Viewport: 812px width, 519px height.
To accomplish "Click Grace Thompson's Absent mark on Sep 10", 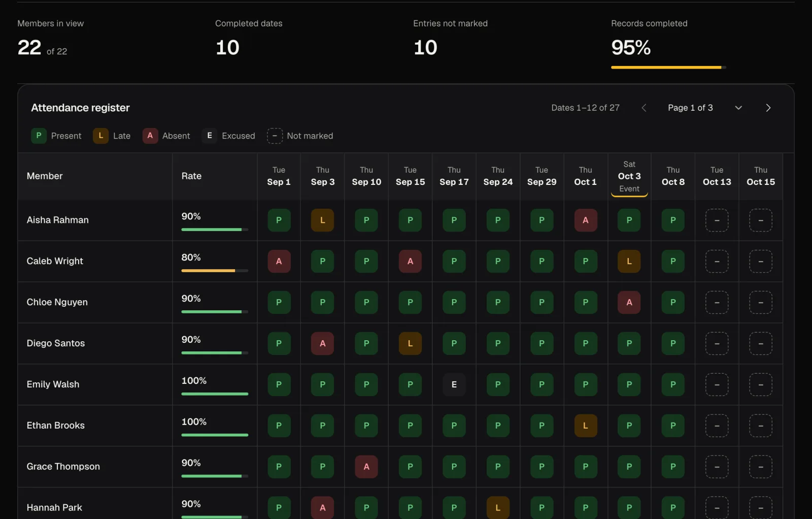I will click(x=366, y=467).
